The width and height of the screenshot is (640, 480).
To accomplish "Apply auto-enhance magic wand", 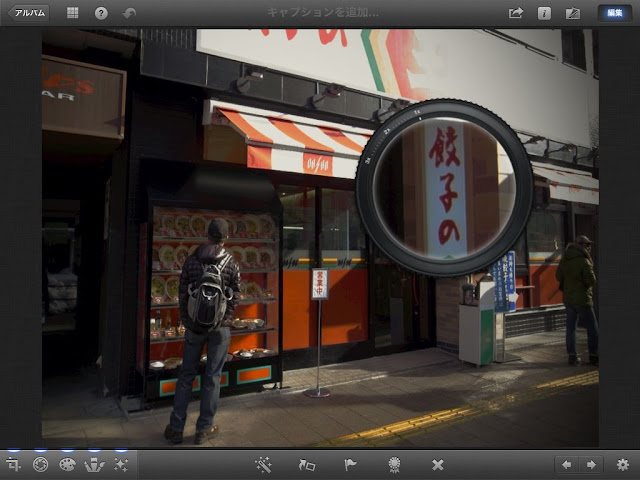I will [263, 465].
